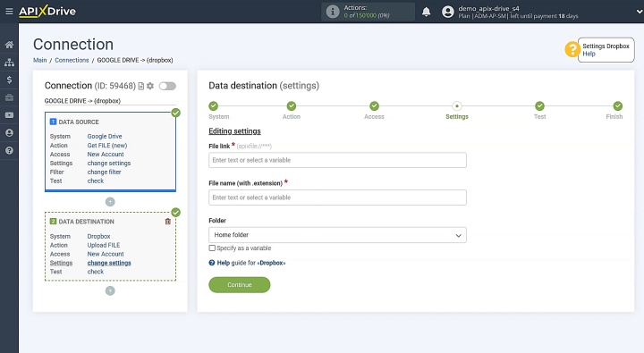
Task: Go to Finish step
Action: [618, 105]
